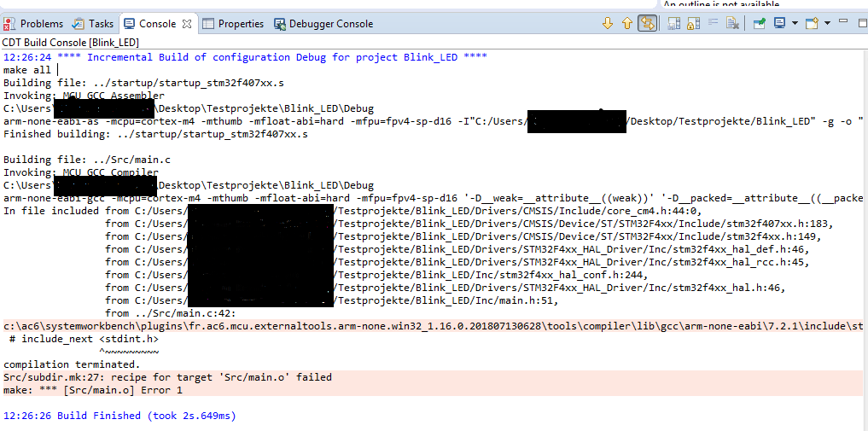The image size is (868, 431).
Task: Click the arm-none-eabi-gcc command line
Action: click(x=434, y=198)
